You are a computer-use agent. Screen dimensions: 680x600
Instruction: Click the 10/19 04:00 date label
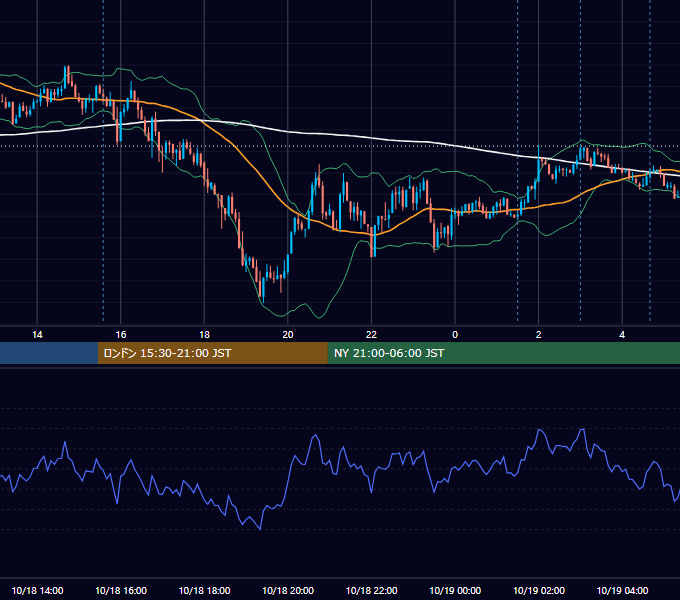[622, 590]
